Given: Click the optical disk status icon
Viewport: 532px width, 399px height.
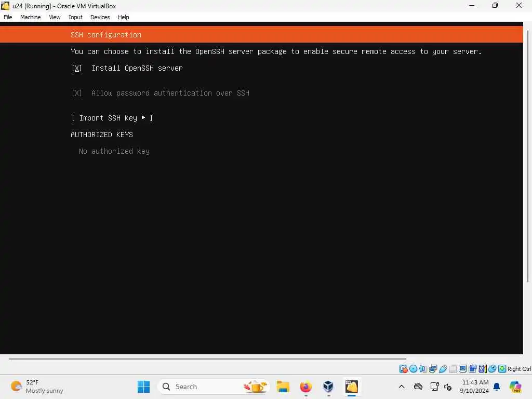Looking at the screenshot, I should pos(413,369).
